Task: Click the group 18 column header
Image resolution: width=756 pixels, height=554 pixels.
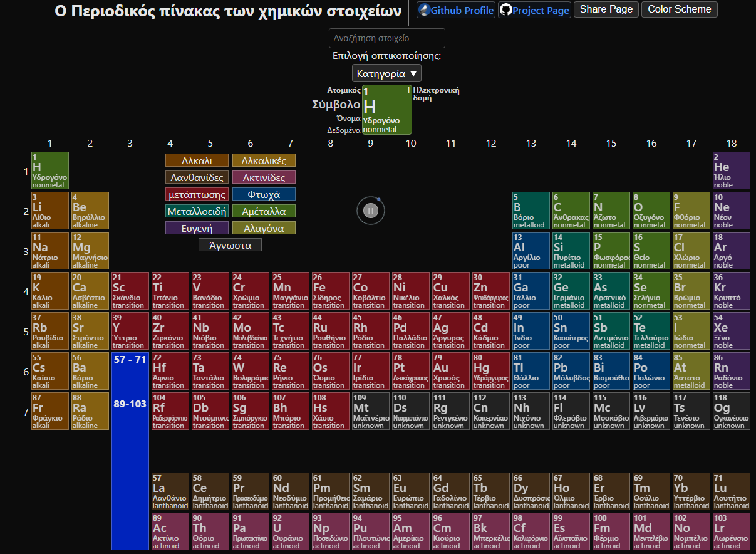Action: point(731,144)
